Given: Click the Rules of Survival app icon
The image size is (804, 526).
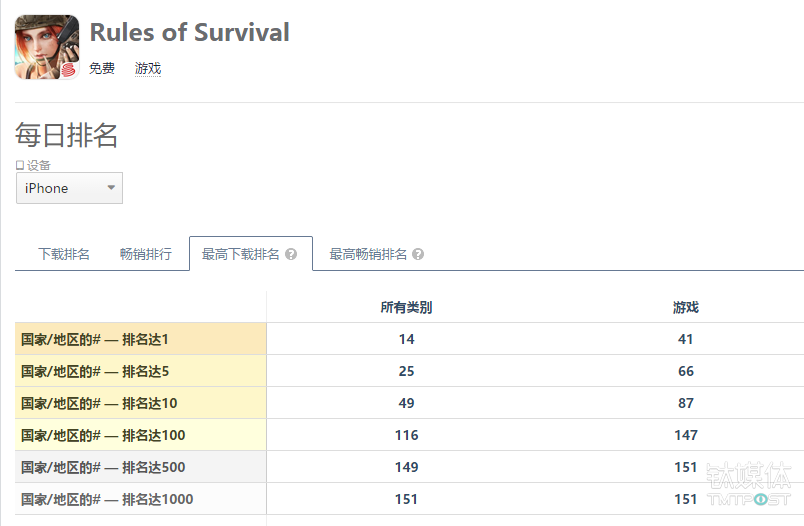Looking at the screenshot, I should [47, 47].
